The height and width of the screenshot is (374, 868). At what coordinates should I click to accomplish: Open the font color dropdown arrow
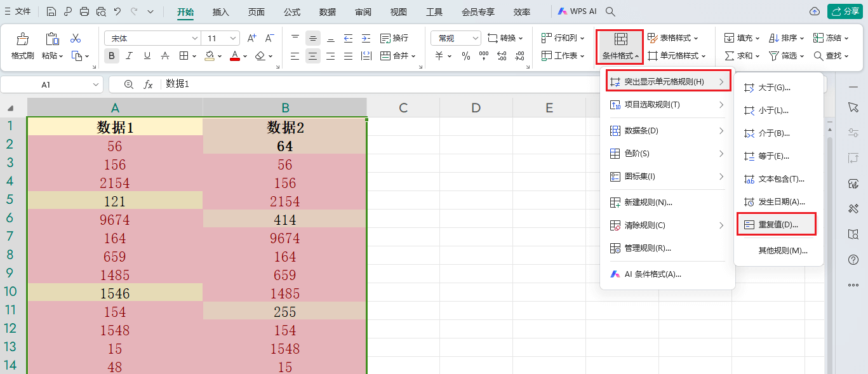tap(245, 56)
